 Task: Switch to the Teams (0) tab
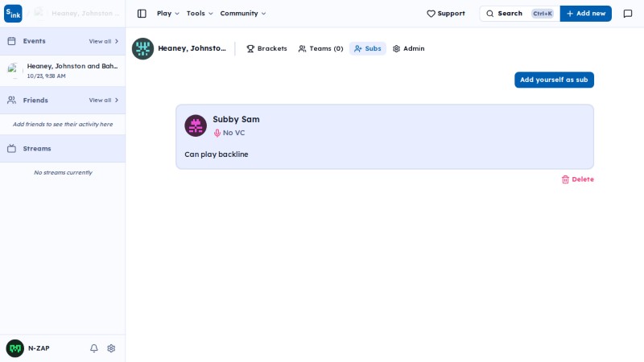tap(320, 48)
